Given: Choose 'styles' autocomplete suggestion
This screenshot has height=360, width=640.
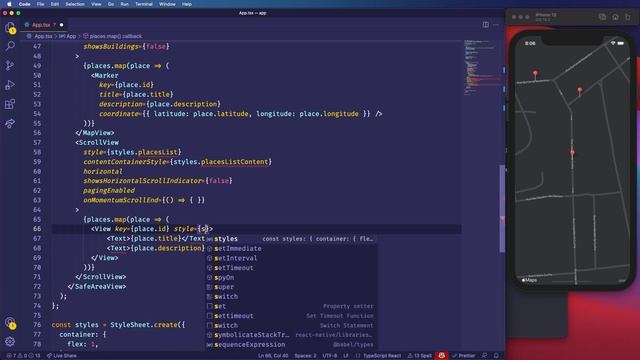Looking at the screenshot, I should click(x=291, y=239).
